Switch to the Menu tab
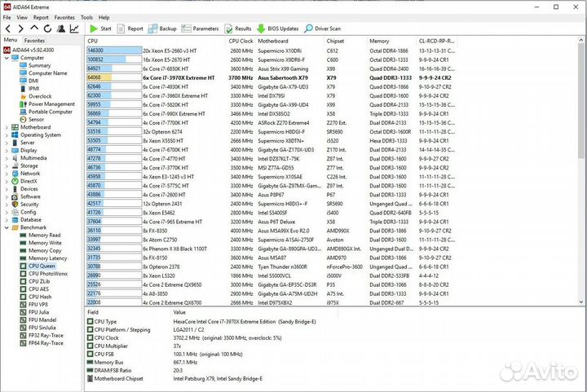 pos(11,40)
